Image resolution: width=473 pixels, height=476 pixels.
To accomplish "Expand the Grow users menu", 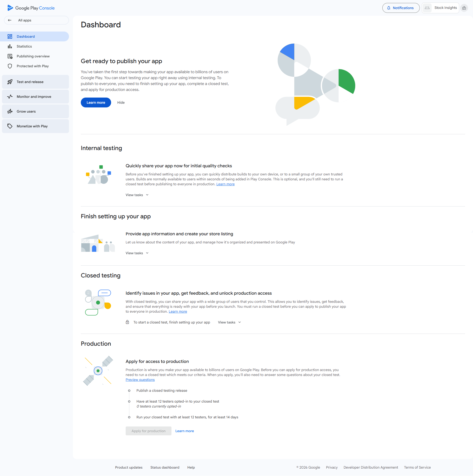I will [35, 111].
